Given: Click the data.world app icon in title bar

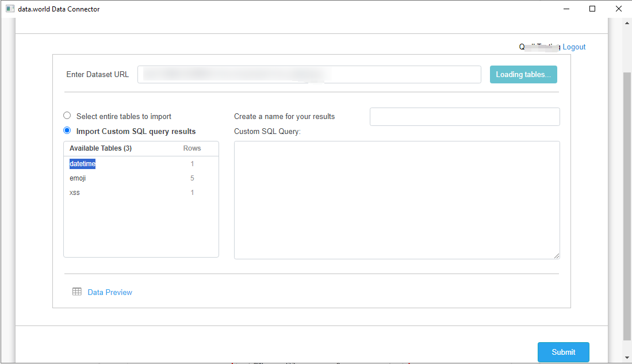Looking at the screenshot, I should (x=10, y=9).
